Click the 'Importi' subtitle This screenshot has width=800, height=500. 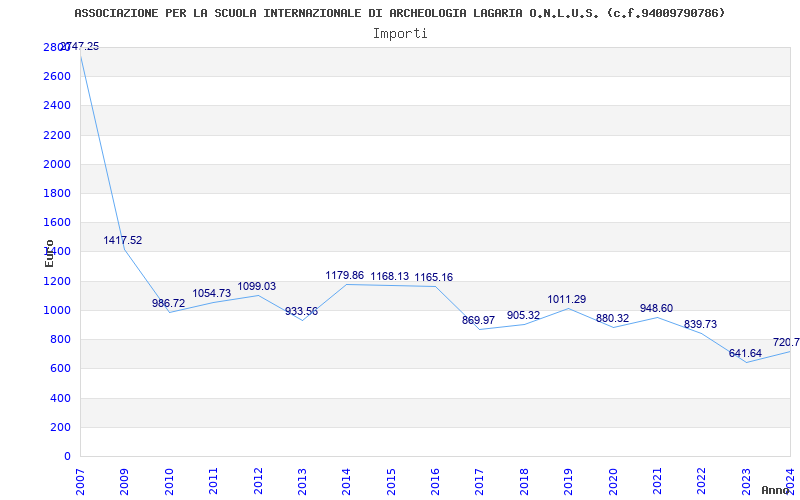coord(400,34)
